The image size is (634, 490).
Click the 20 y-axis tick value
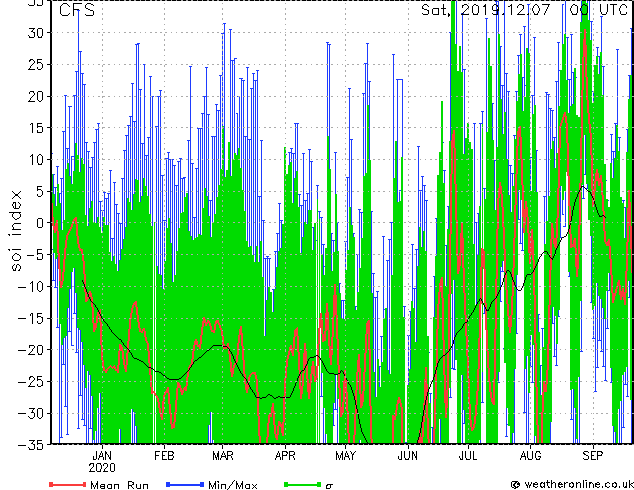pyautogui.click(x=35, y=96)
